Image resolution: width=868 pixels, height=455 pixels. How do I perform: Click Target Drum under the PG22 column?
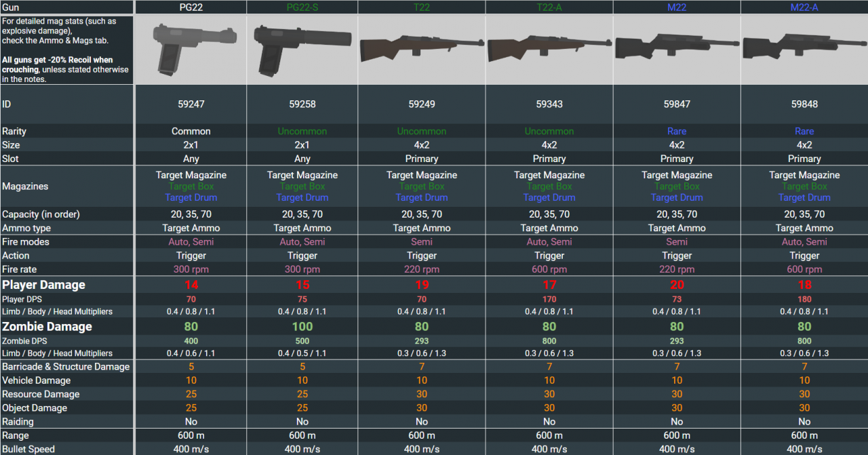coord(191,197)
